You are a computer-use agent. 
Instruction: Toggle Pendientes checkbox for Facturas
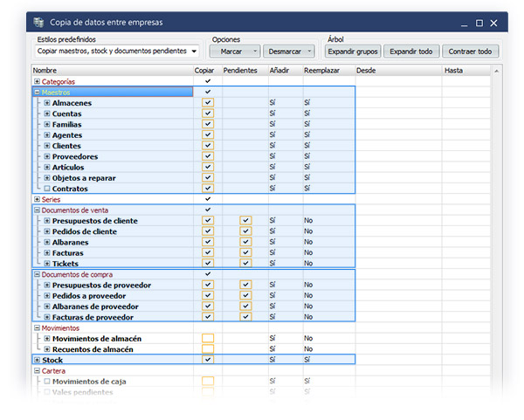(245, 252)
